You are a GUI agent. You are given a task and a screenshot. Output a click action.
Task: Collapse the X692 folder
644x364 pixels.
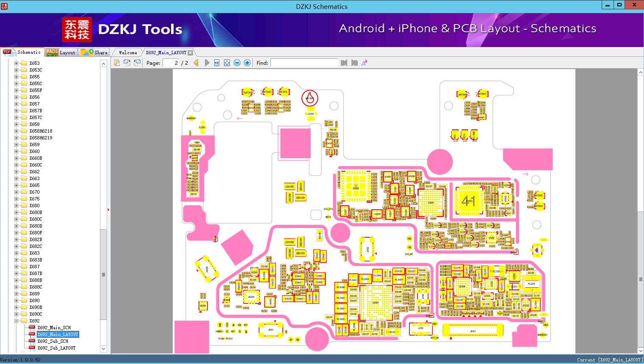point(17,321)
